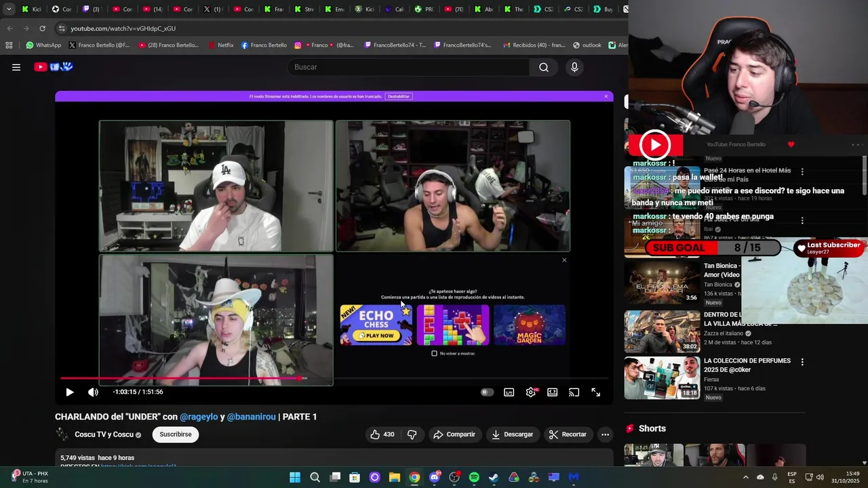The image size is (868, 488).
Task: Switch to the X (1) tab
Action: coord(212,9)
